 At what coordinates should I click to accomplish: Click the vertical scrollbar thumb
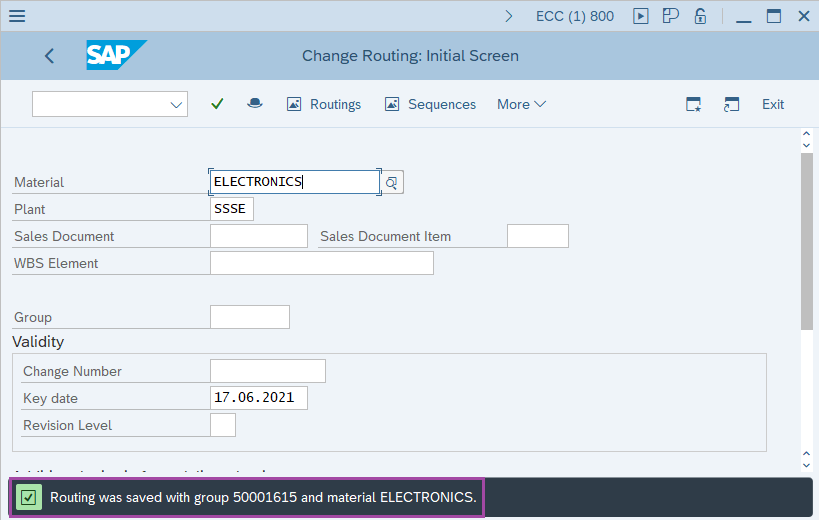[806, 241]
